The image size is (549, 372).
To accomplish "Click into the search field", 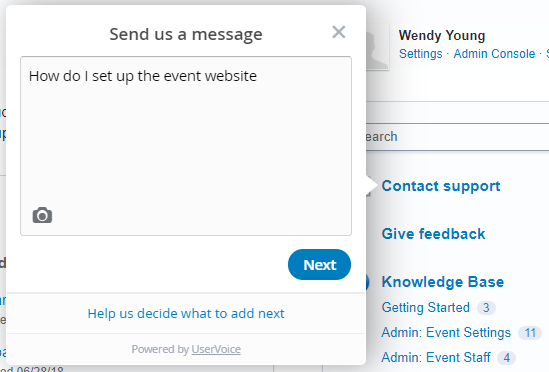I will point(457,137).
